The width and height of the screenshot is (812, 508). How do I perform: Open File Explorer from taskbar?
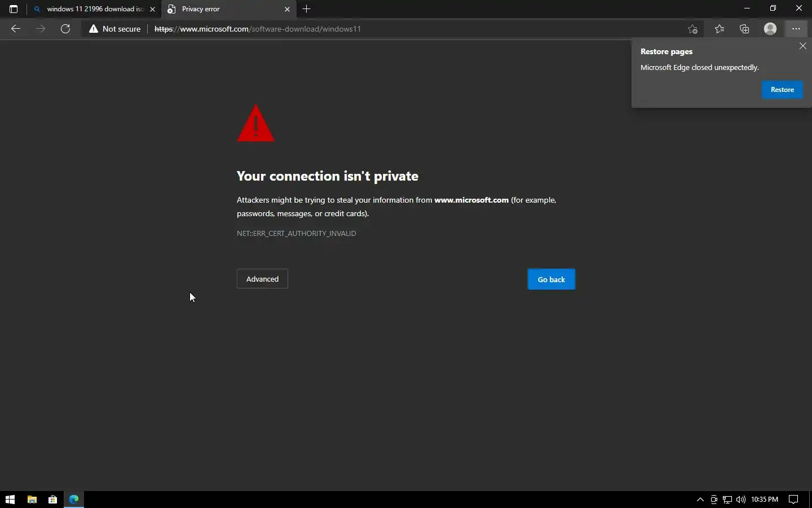(32, 500)
